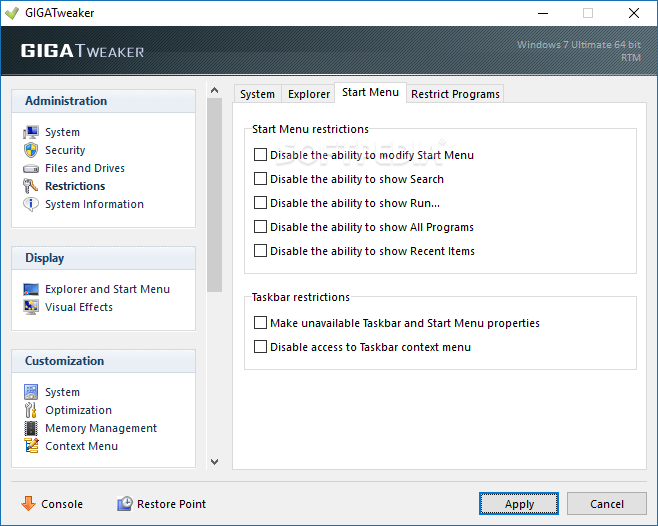
Task: Close the GIGATweaker window
Action: (x=634, y=13)
